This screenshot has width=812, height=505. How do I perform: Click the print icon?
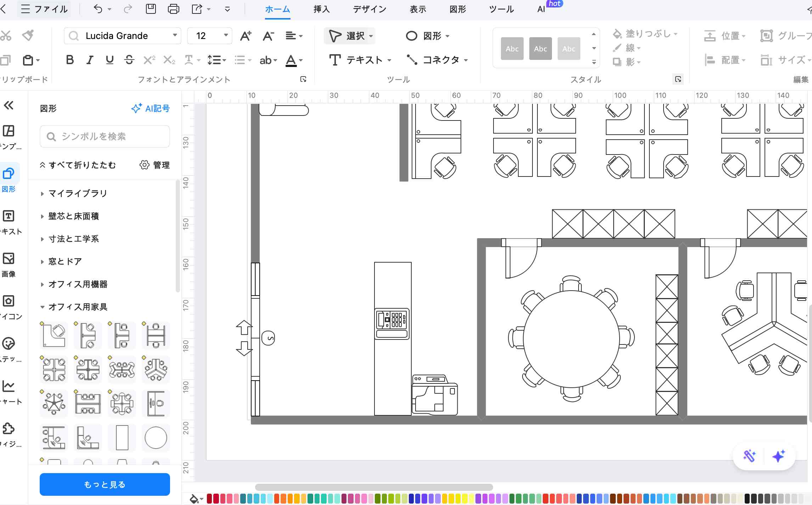tap(173, 9)
